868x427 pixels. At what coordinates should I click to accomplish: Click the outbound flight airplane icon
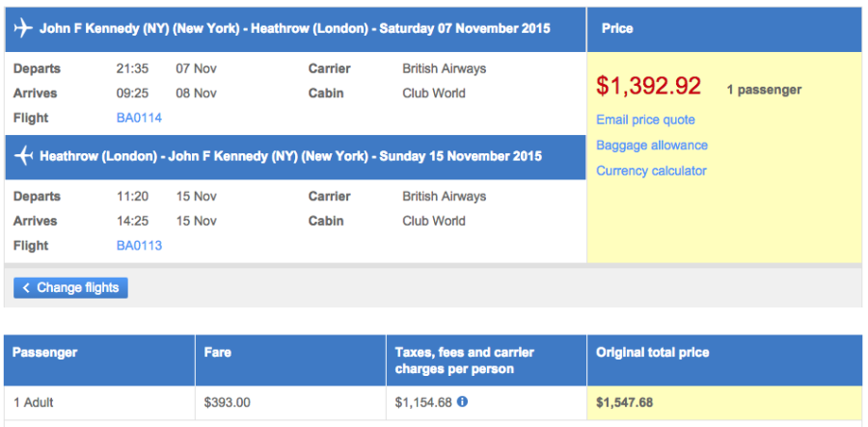[23, 28]
